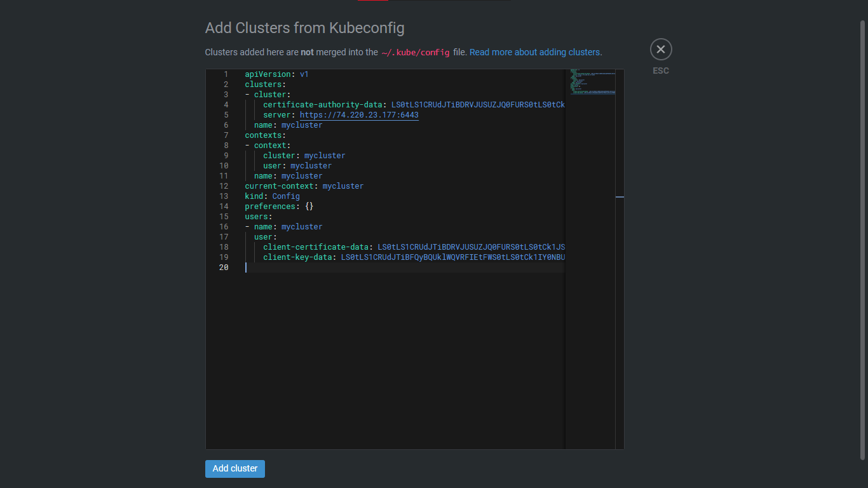This screenshot has width=868, height=488.
Task: Click the '- context:' key on line 8
Action: click(x=268, y=146)
